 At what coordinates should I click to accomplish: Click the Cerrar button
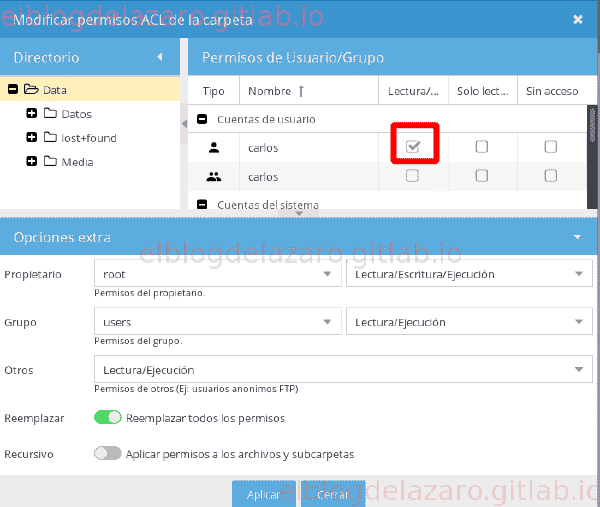[x=333, y=494]
